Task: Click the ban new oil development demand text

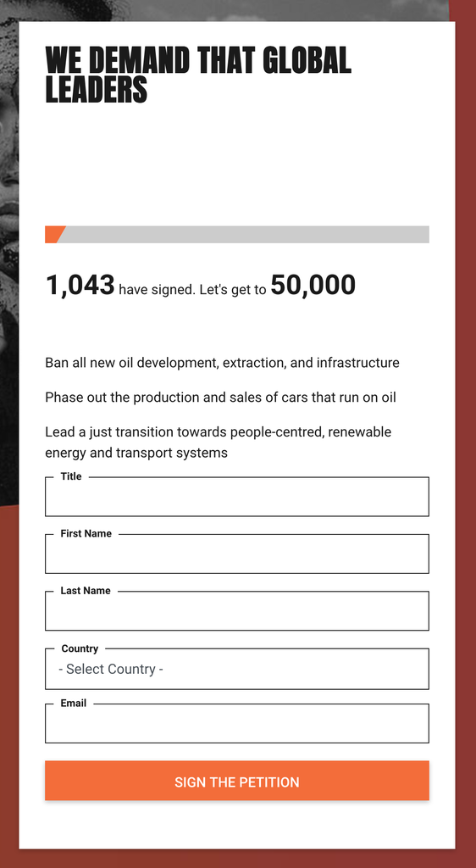Action: (x=222, y=363)
